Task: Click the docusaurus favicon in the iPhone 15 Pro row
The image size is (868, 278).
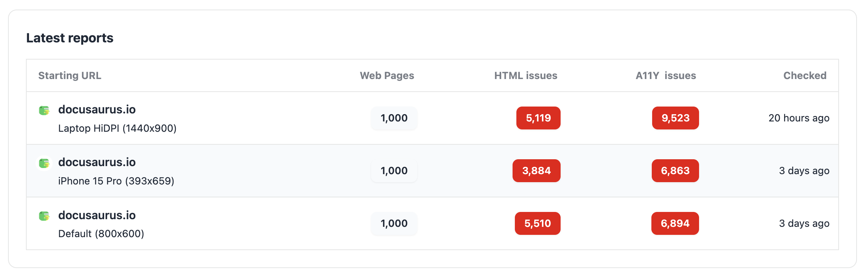Action: click(x=44, y=163)
